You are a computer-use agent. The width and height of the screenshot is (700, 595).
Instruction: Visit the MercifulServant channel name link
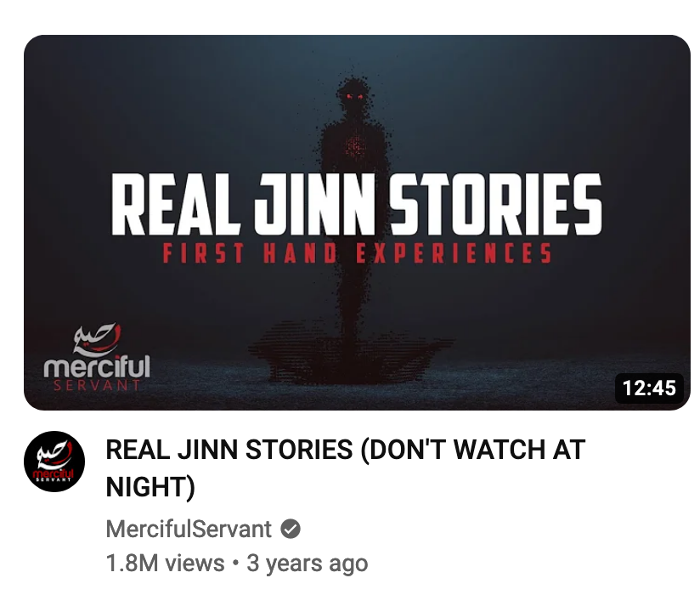189,530
